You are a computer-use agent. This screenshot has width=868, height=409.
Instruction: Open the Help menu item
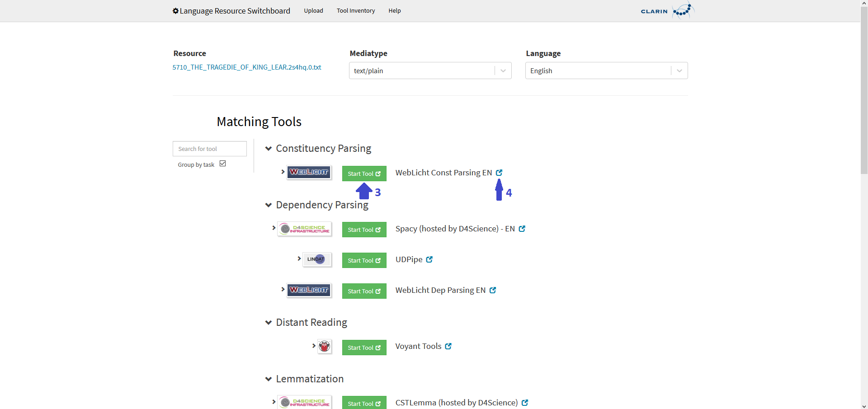394,10
